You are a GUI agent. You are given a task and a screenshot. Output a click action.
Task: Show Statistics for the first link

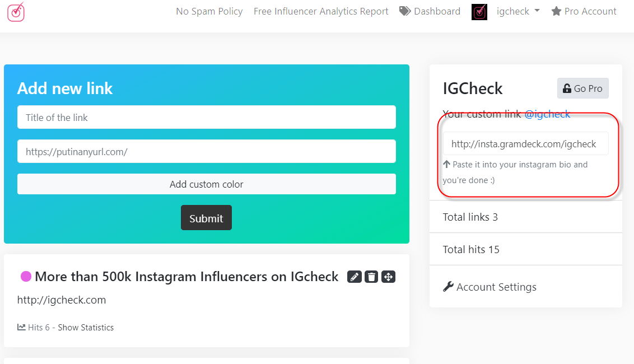[x=86, y=328]
